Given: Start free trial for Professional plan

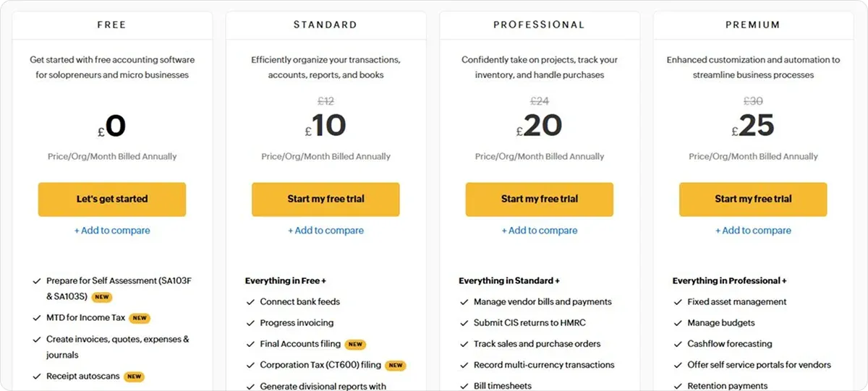Looking at the screenshot, I should coord(540,199).
